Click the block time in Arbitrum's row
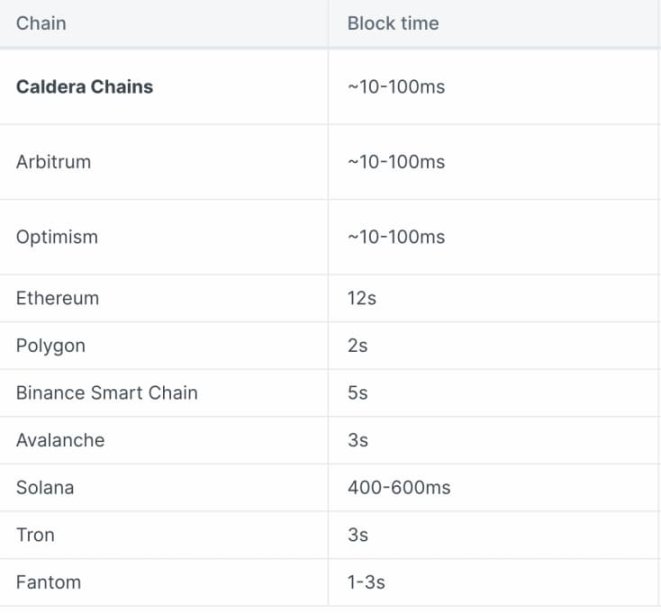This screenshot has width=661, height=613. click(396, 162)
